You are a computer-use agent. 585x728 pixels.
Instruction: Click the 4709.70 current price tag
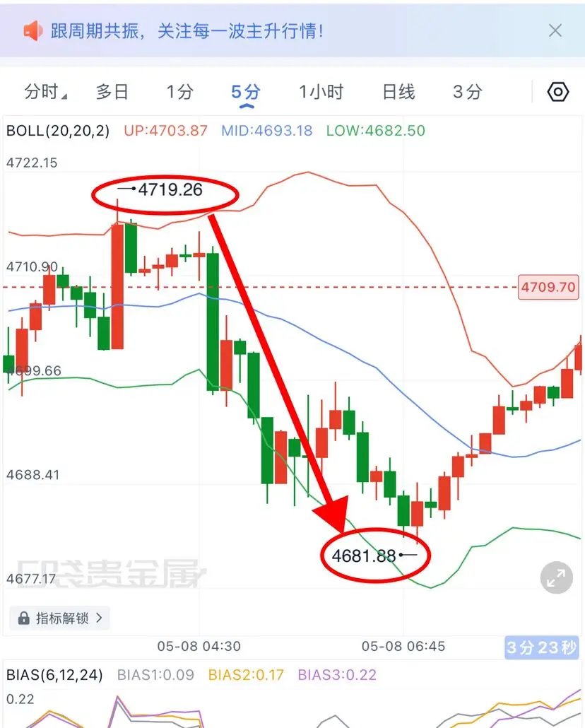pyautogui.click(x=548, y=287)
